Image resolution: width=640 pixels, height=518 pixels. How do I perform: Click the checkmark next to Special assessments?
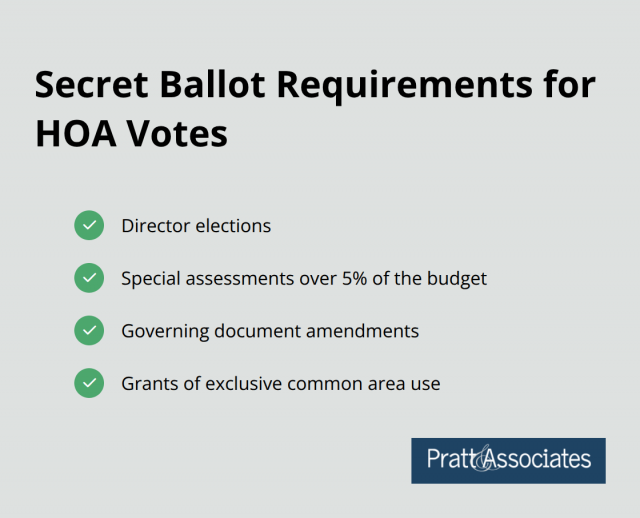click(89, 278)
